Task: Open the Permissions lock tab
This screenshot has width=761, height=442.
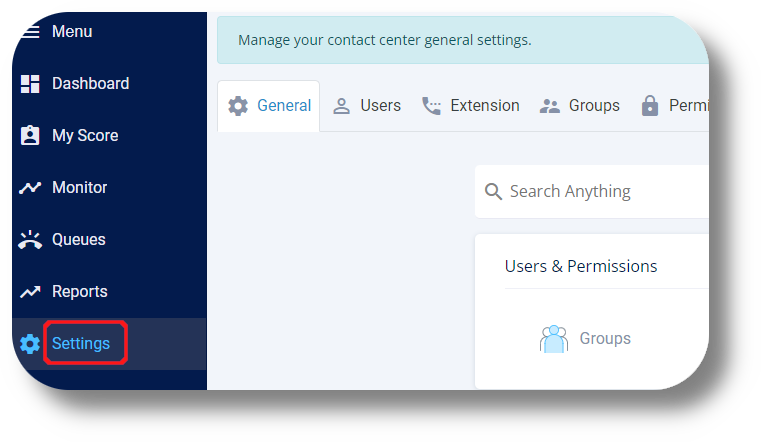Action: pos(674,106)
